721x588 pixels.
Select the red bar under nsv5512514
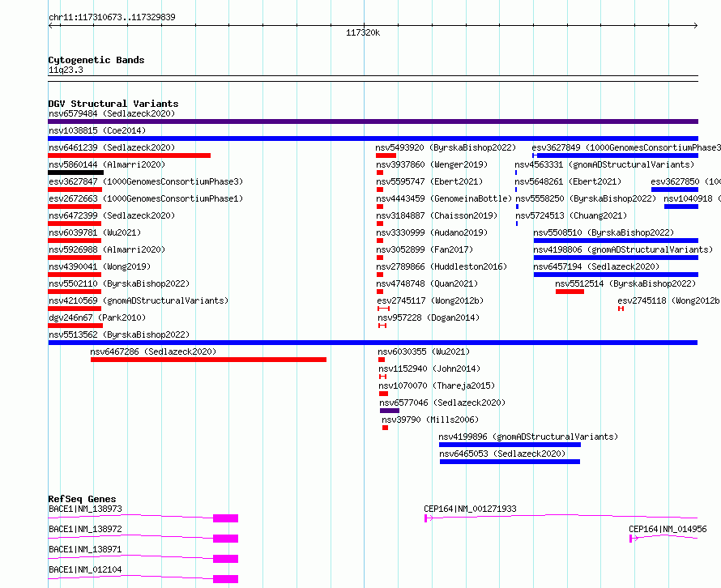[x=570, y=292]
